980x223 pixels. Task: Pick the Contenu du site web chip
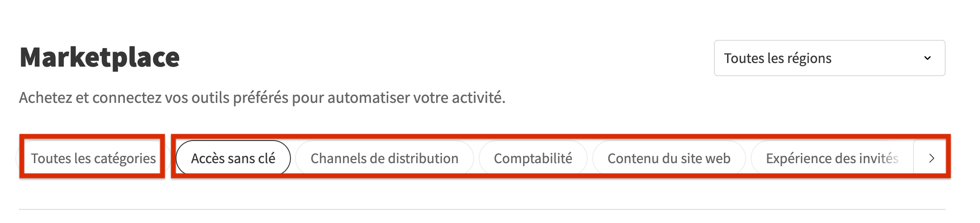click(x=669, y=158)
